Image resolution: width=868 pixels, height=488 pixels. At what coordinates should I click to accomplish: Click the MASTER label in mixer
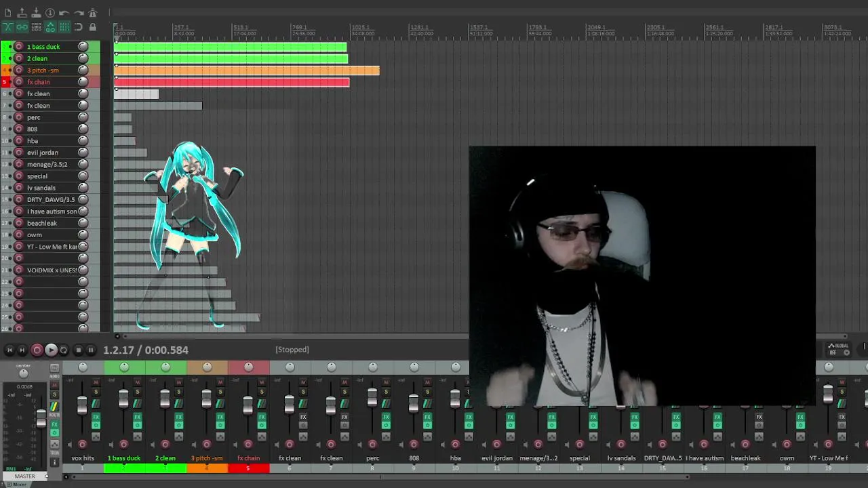[x=24, y=476]
